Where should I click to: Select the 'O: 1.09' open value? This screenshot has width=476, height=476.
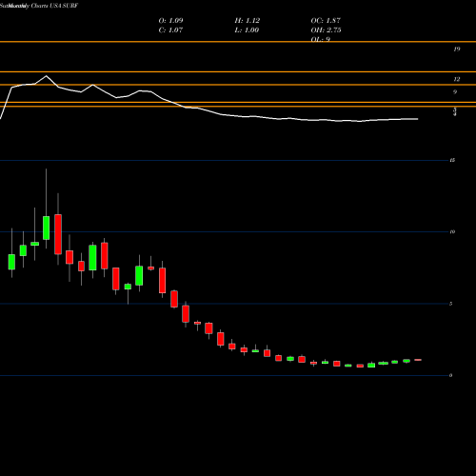tap(170, 21)
